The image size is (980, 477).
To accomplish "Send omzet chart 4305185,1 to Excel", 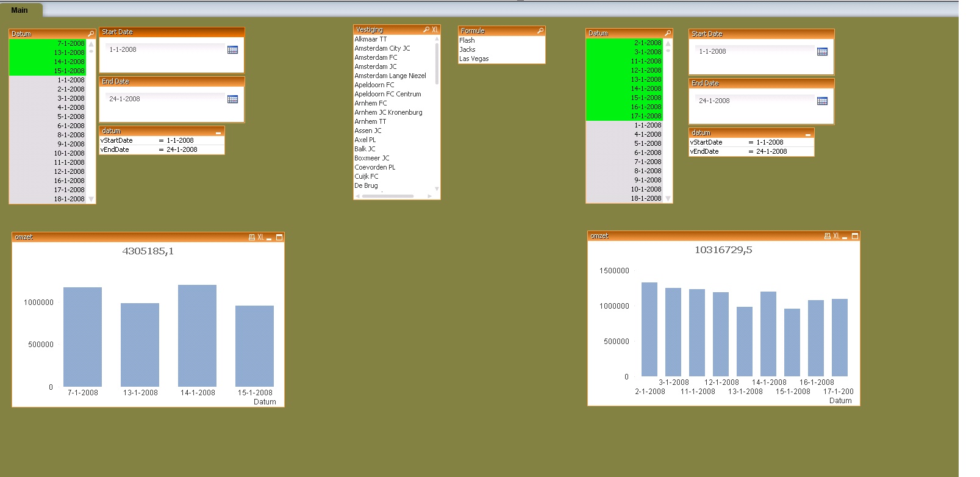I will point(260,237).
